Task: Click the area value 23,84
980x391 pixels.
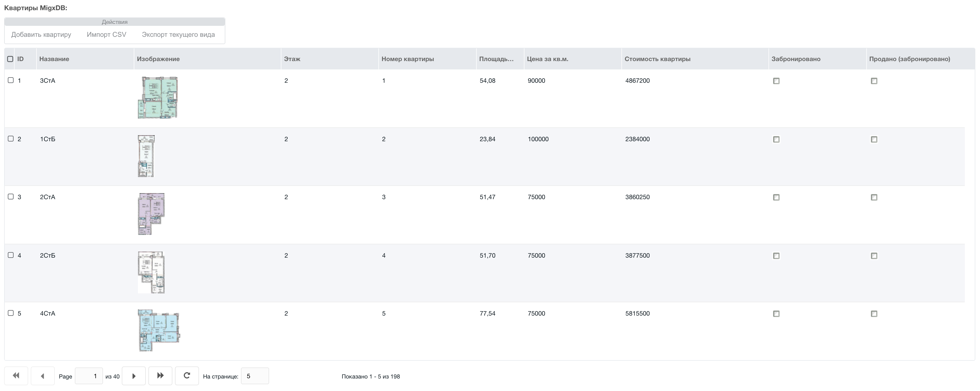Action: 487,139
